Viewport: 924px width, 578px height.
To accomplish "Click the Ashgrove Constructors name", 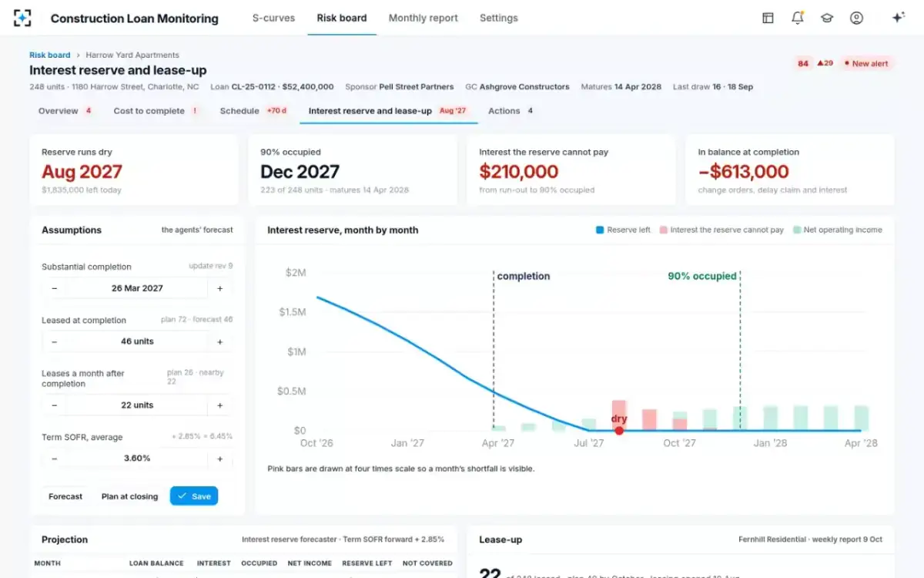I will (524, 87).
